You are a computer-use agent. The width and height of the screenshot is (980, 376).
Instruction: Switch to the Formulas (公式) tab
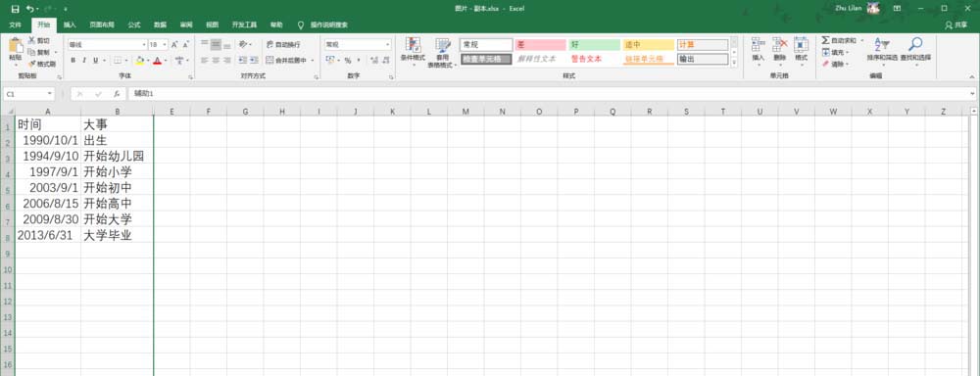point(133,25)
